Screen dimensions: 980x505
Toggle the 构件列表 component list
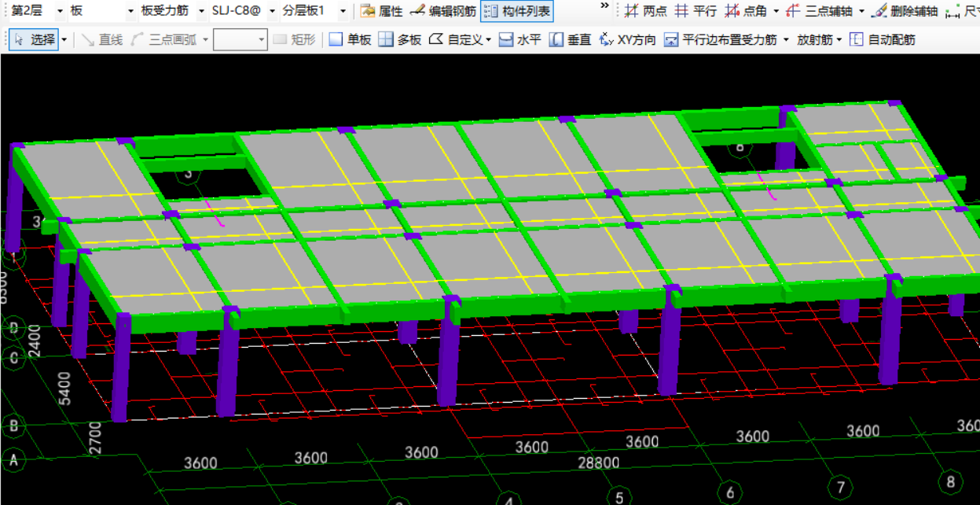pos(516,11)
